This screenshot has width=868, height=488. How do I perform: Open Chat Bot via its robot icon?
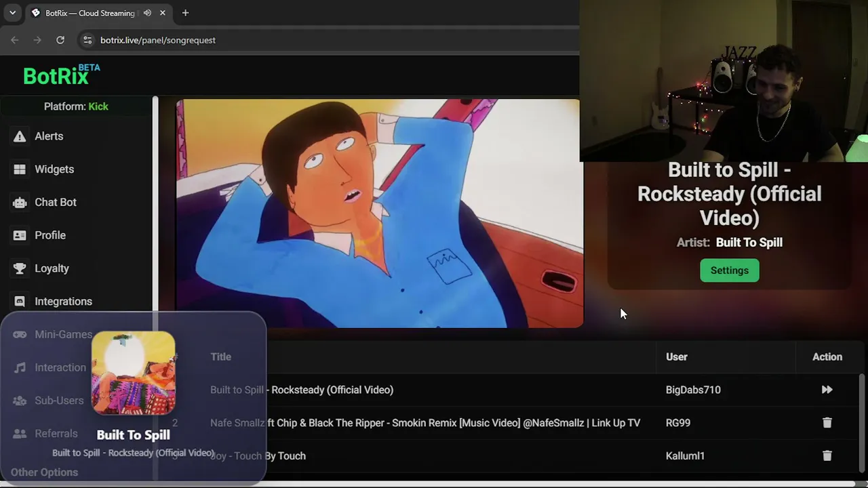pyautogui.click(x=20, y=203)
